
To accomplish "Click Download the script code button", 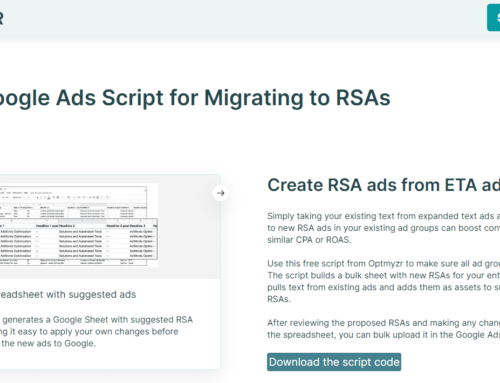I will 334,362.
